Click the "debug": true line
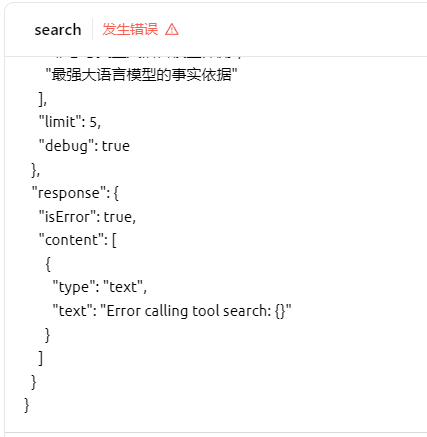 coord(84,146)
